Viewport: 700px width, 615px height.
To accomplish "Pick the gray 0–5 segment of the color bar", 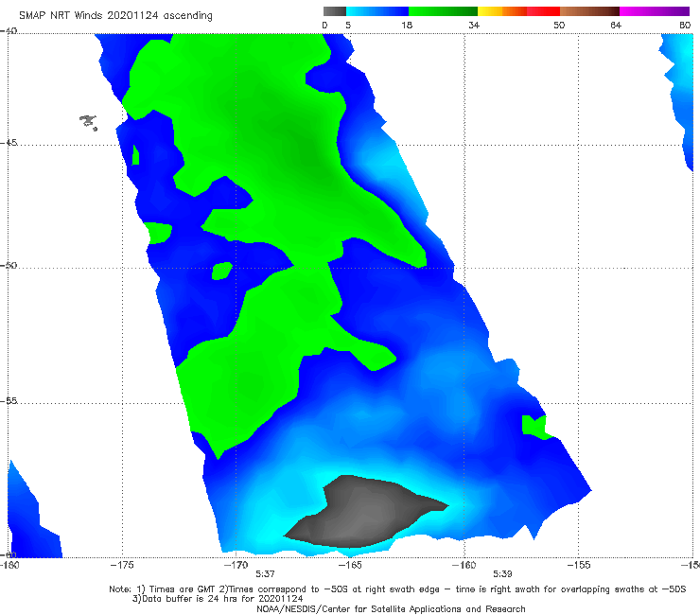I will pyautogui.click(x=335, y=11).
